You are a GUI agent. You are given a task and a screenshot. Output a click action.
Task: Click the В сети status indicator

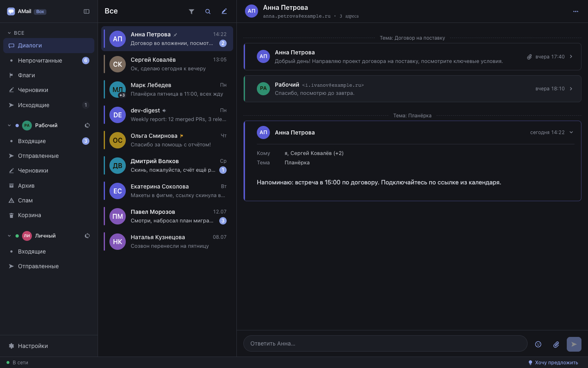[17, 363]
